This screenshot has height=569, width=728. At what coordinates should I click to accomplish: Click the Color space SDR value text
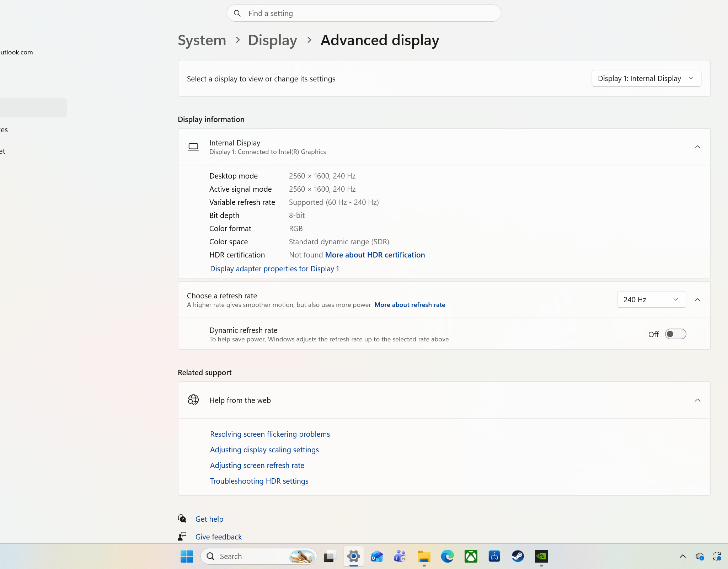(x=339, y=241)
